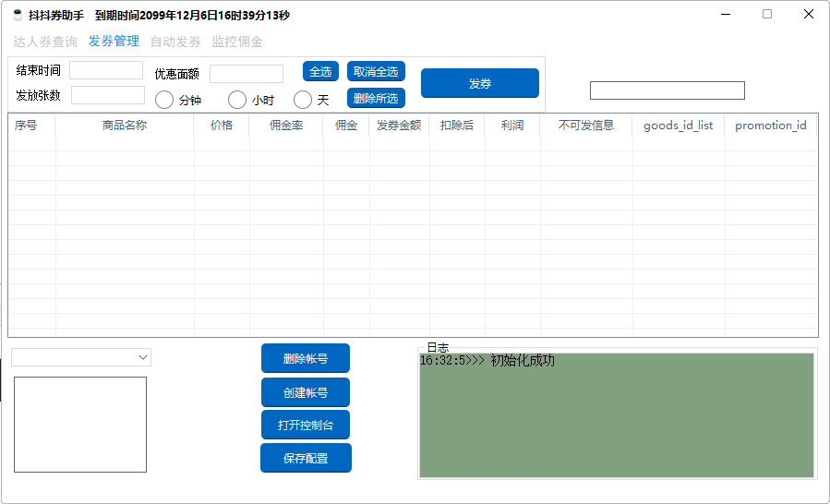Click the 抖抖券助手 app icon in title bar
The width and height of the screenshot is (830, 504).
(x=17, y=15)
